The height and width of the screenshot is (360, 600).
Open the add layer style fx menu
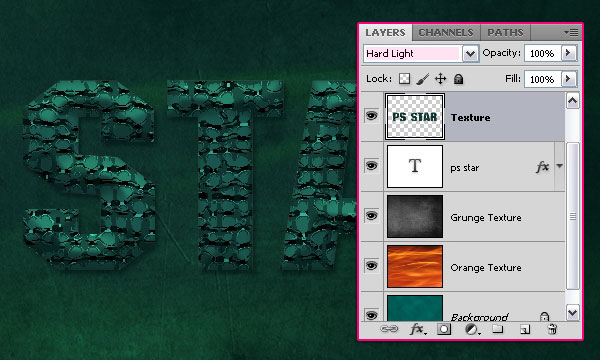[x=417, y=329]
